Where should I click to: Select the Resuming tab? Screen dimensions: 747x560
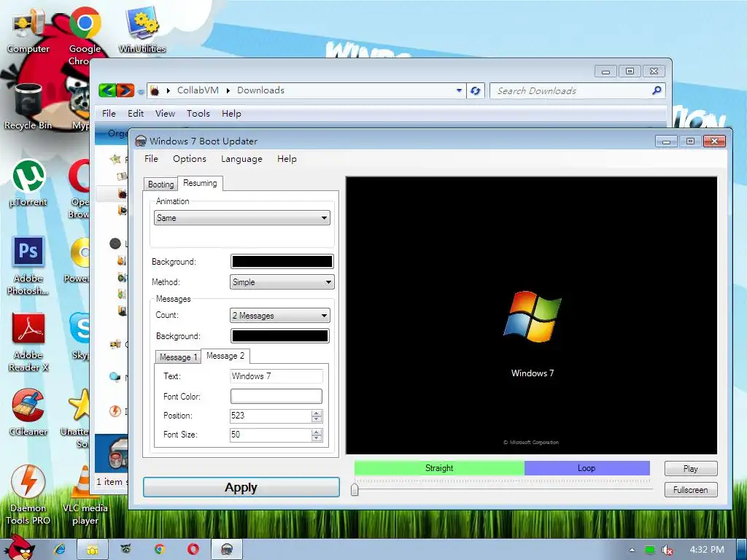pos(200,183)
